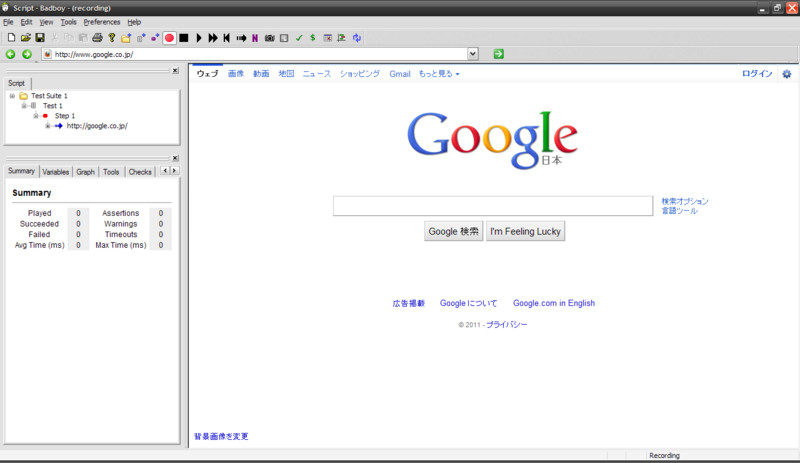Open help with the question mark icon
The width and height of the screenshot is (800, 463).
[x=112, y=38]
